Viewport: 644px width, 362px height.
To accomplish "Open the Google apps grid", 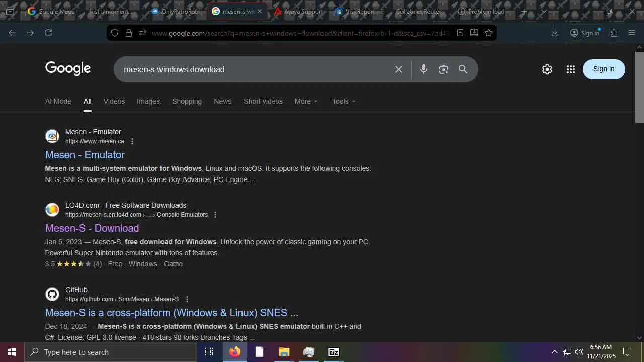I will point(570,69).
